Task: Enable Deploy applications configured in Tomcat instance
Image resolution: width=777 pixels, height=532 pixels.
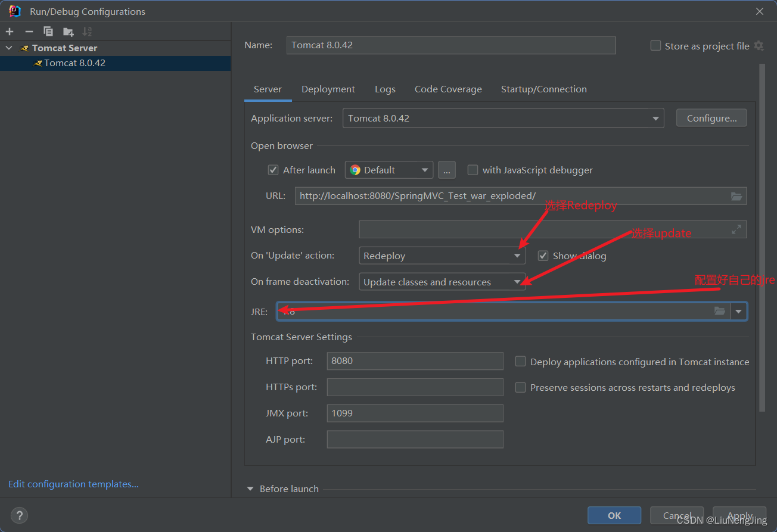Action: [x=520, y=362]
